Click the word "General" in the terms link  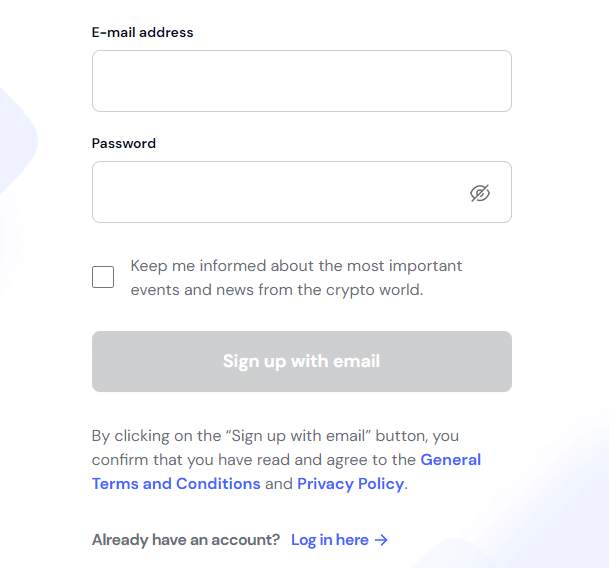click(x=451, y=460)
